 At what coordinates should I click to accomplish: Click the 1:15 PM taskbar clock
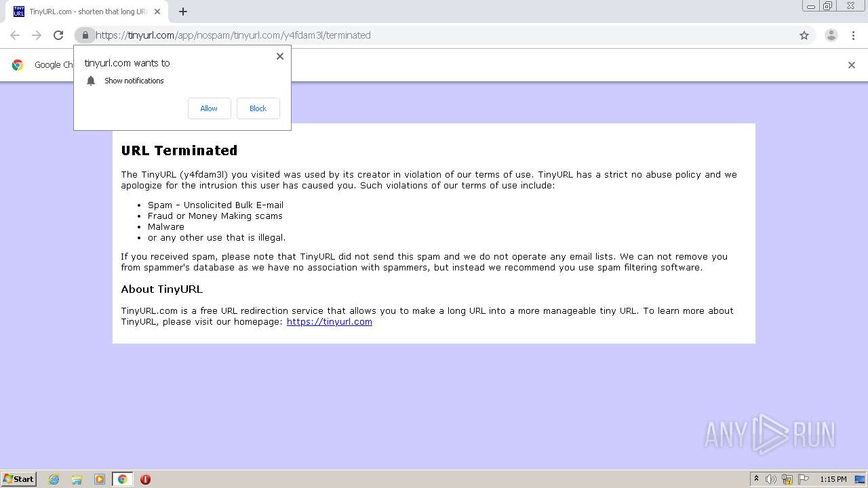[833, 479]
